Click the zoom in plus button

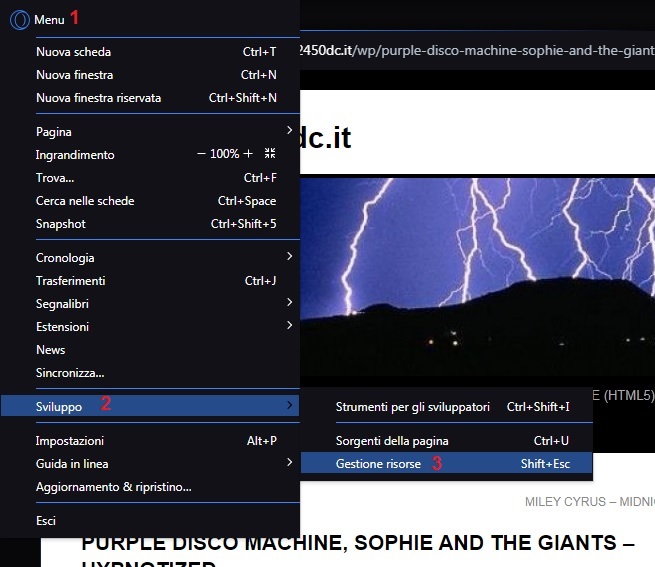[248, 153]
